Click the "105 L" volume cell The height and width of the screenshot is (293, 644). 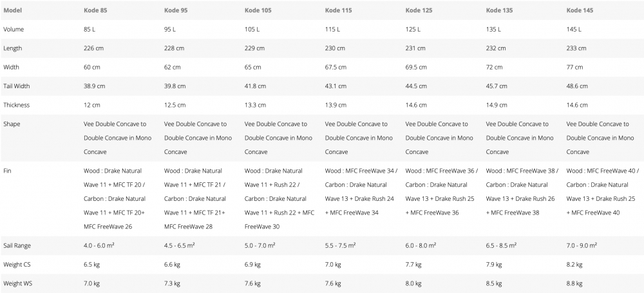pyautogui.click(x=252, y=30)
